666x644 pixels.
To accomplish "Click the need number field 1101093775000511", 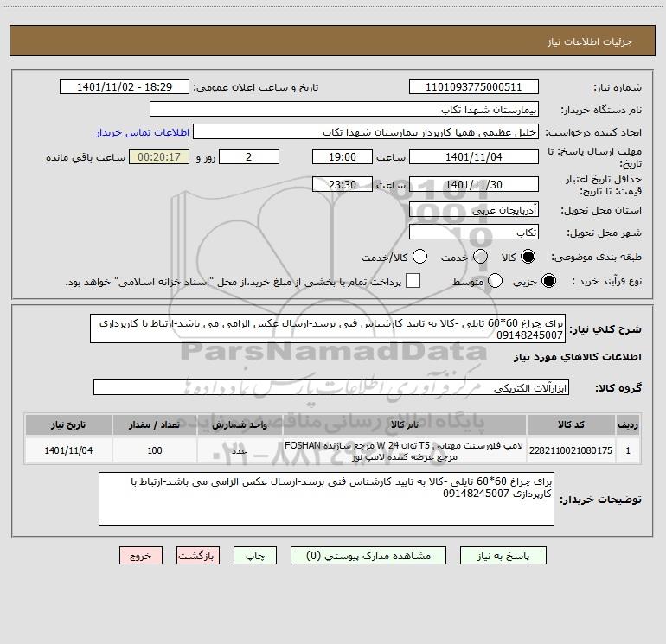I will [x=474, y=87].
